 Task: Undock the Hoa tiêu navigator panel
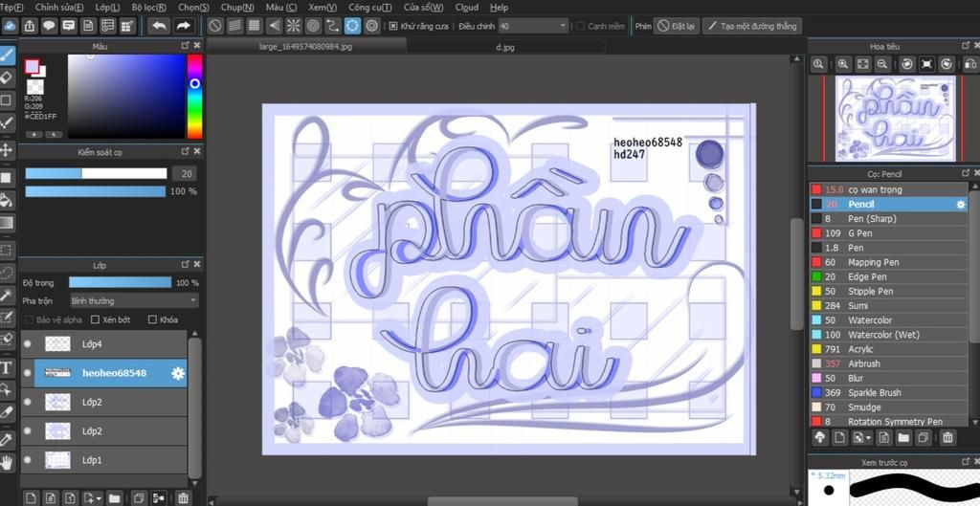coord(967,46)
